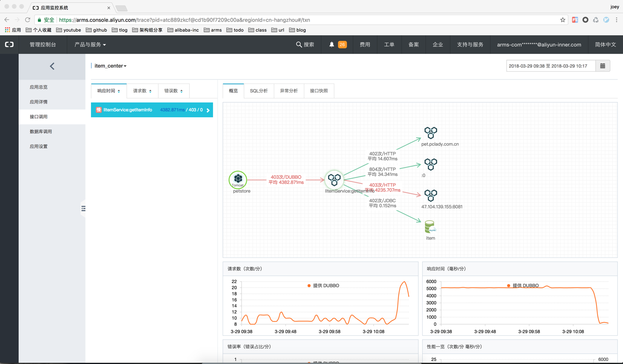Viewport: 623px width, 364px height.
Task: Open the arms bookmark folder
Action: click(213, 30)
